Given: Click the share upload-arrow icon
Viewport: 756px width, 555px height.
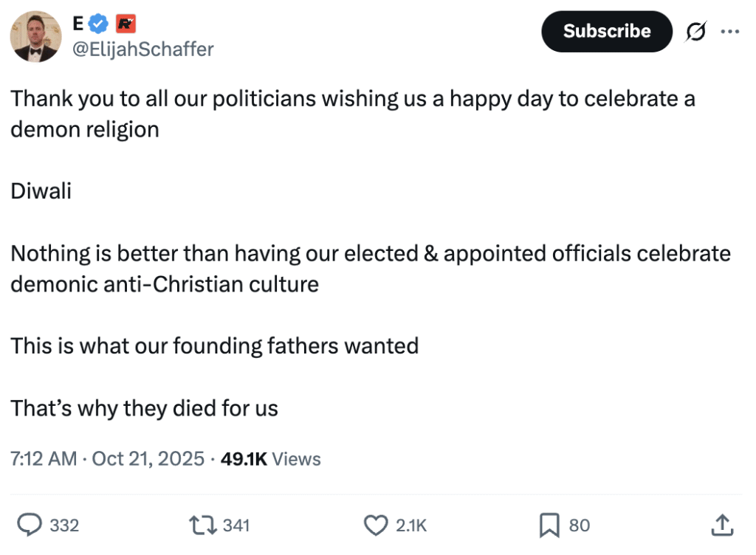Looking at the screenshot, I should click(x=721, y=525).
